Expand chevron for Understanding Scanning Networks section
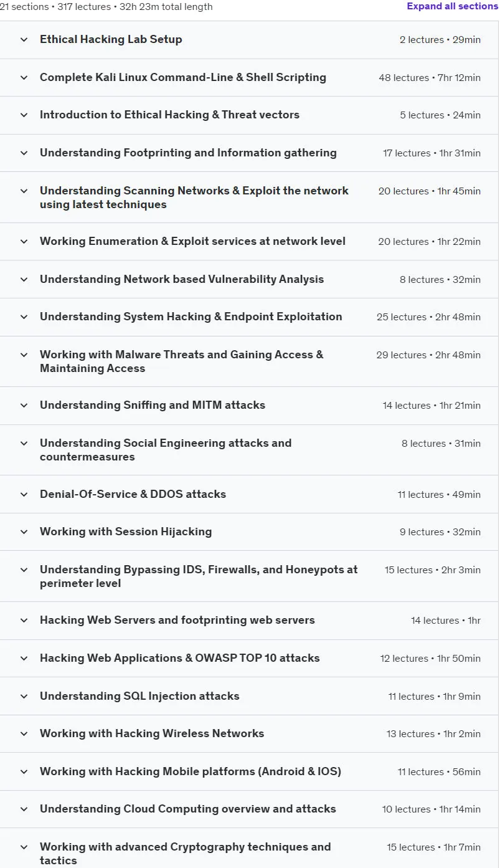500x868 pixels. pyautogui.click(x=24, y=191)
